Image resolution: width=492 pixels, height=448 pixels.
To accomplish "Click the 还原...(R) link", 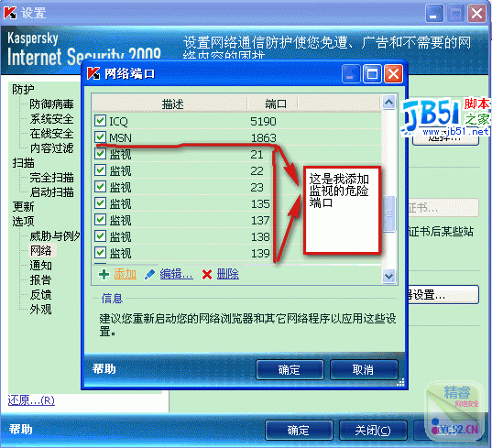I will tap(31, 400).
